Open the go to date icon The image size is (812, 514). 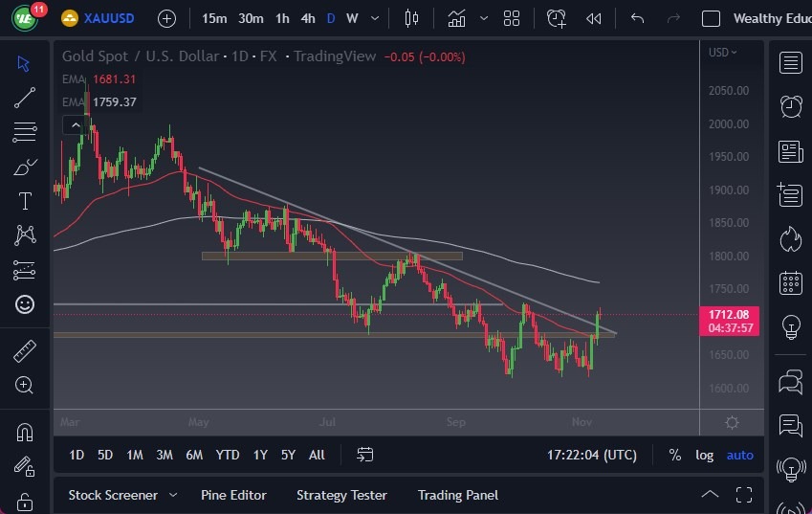tap(365, 455)
